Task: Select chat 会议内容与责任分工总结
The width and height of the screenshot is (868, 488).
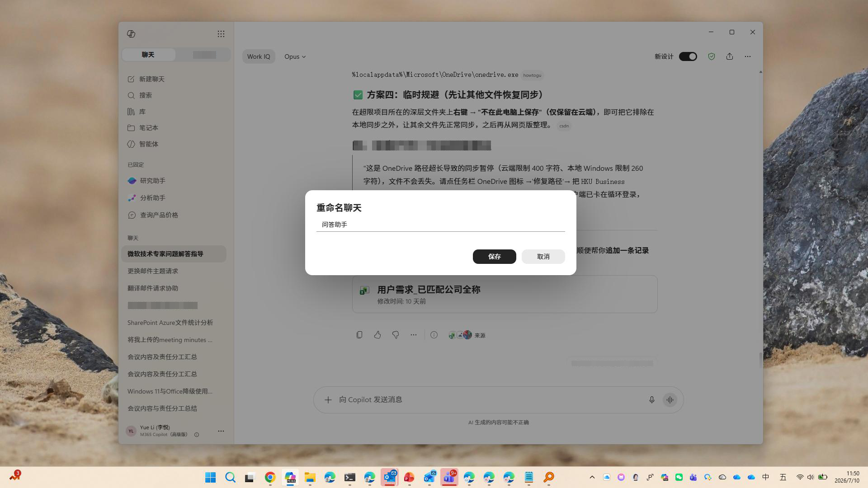Action: (x=174, y=408)
